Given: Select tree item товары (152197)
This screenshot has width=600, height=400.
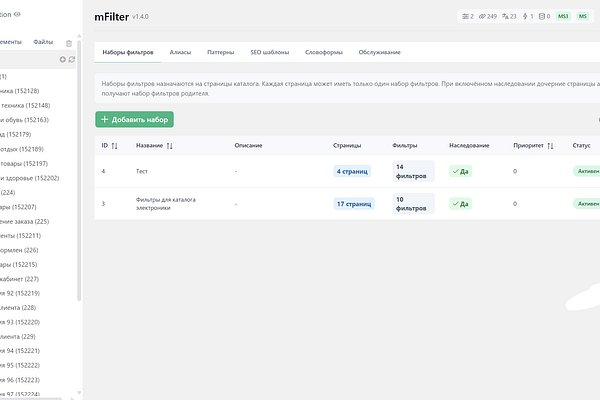Looking at the screenshot, I should [x=24, y=164].
